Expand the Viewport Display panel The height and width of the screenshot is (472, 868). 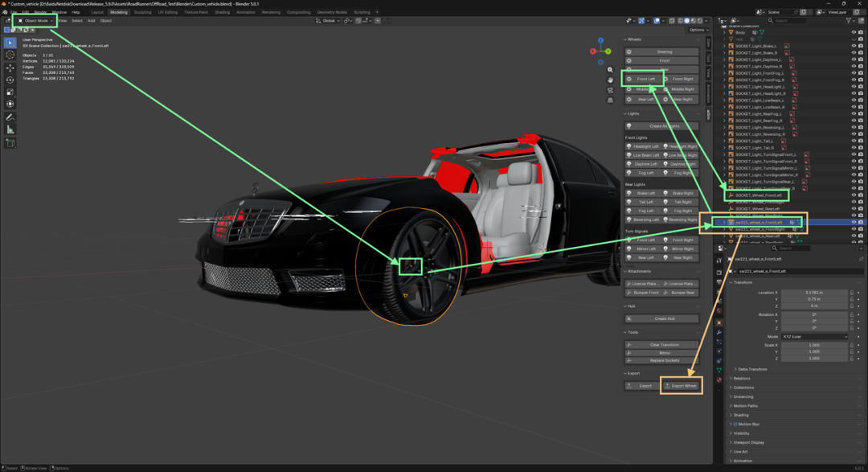click(748, 442)
